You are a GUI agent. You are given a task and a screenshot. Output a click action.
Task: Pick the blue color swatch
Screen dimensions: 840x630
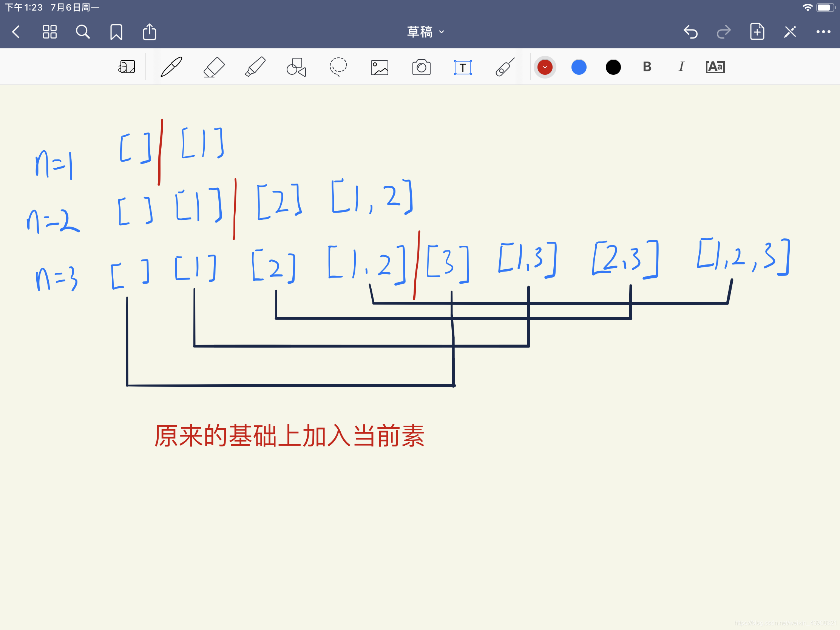coord(579,67)
